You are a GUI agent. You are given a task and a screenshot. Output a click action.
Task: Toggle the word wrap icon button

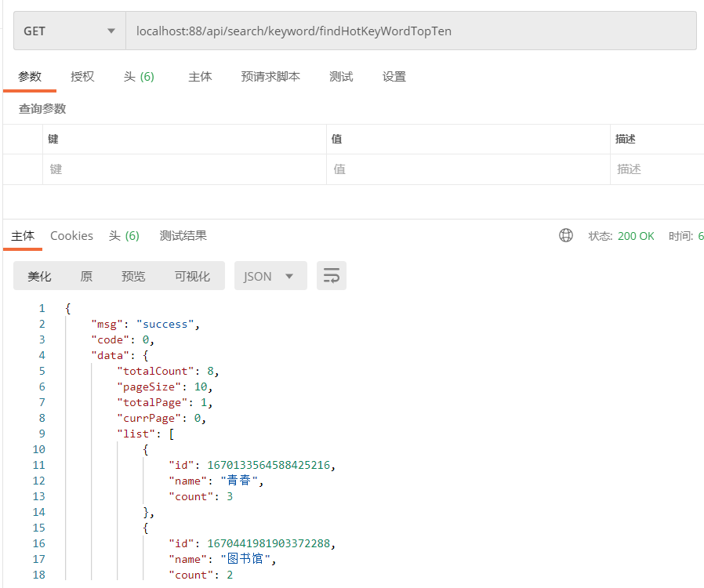332,276
